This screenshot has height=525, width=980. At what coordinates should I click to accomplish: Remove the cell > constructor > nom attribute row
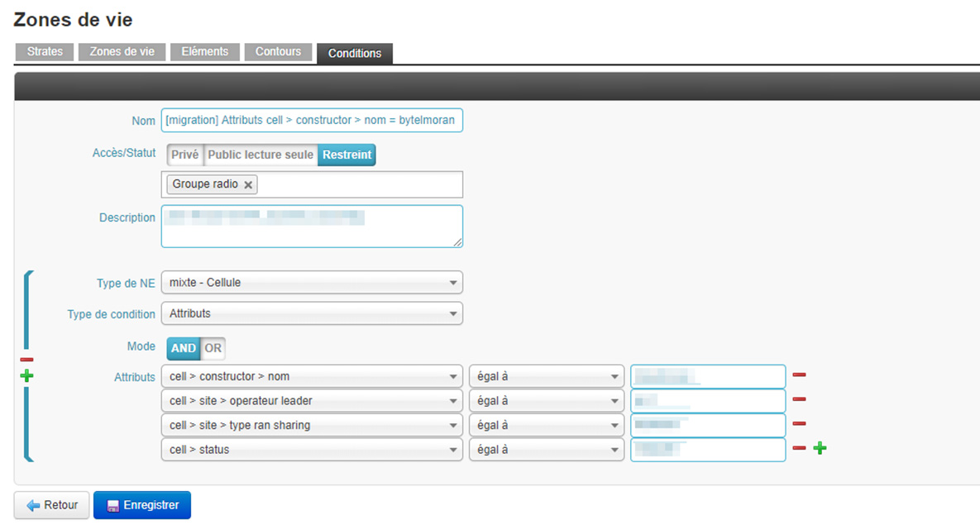tap(799, 375)
